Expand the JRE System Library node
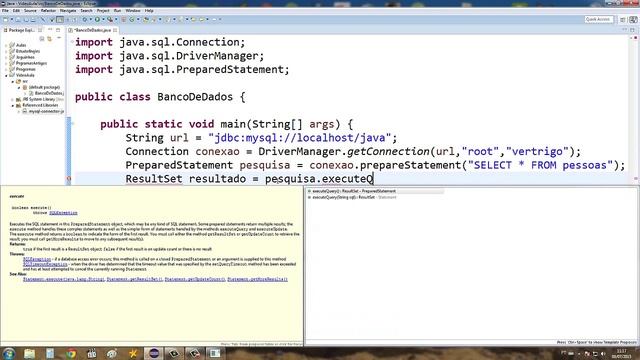Viewport: 640px width, 360px height. click(12, 100)
